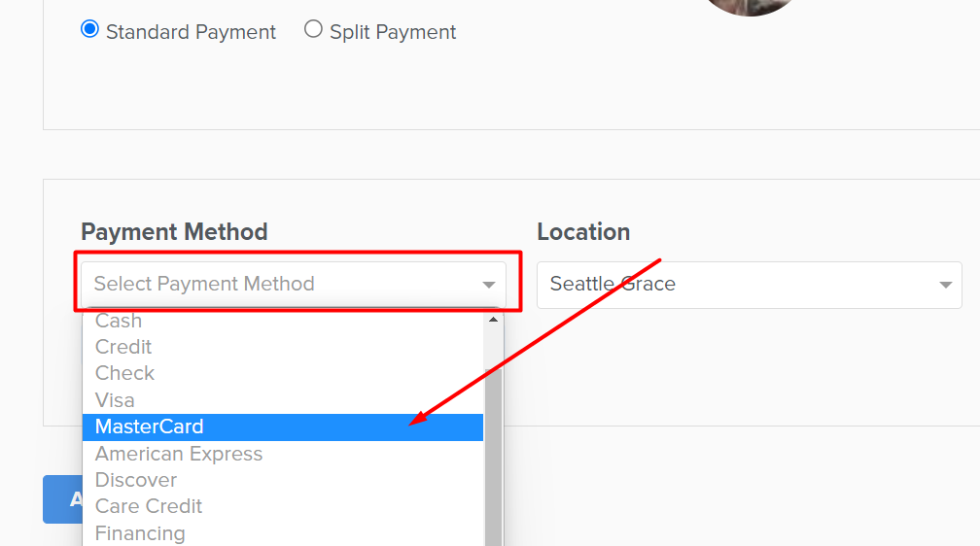
Task: Select the highlighted MasterCard option
Action: click(x=283, y=427)
